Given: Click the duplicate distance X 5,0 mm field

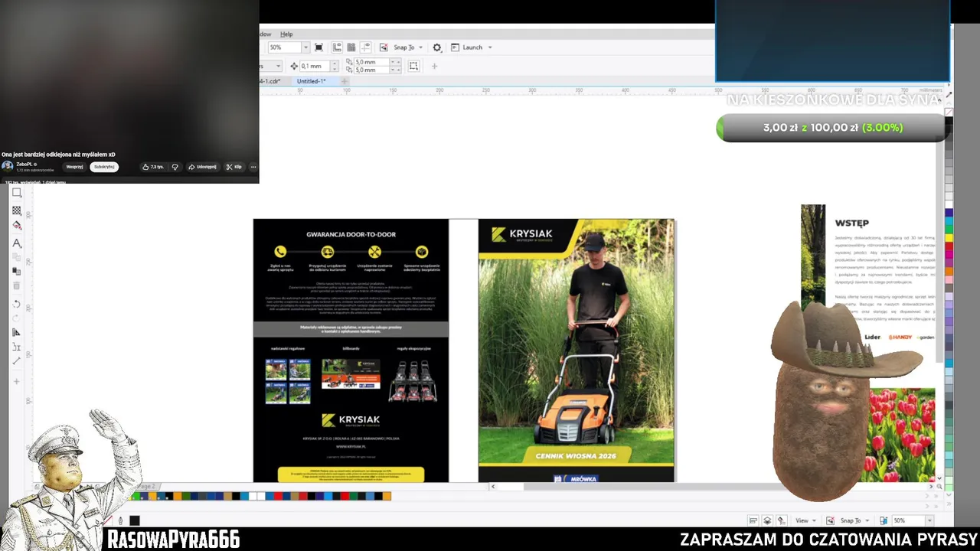Looking at the screenshot, I should (373, 62).
